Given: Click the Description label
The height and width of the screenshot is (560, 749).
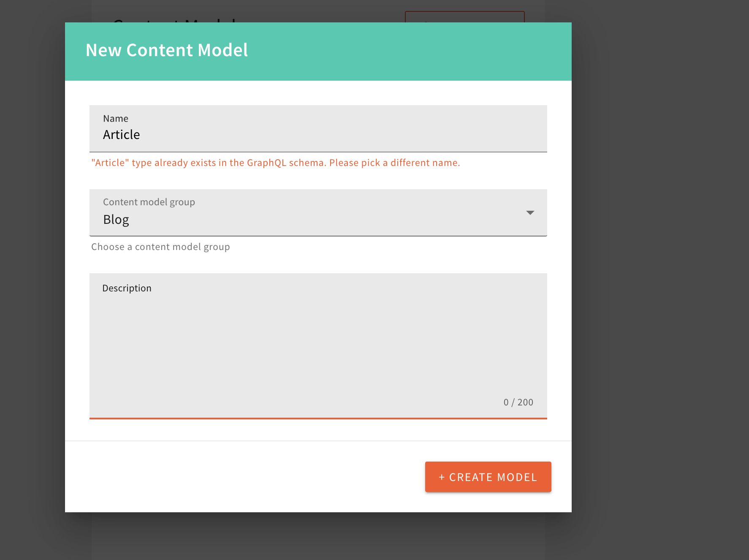Looking at the screenshot, I should 127,288.
